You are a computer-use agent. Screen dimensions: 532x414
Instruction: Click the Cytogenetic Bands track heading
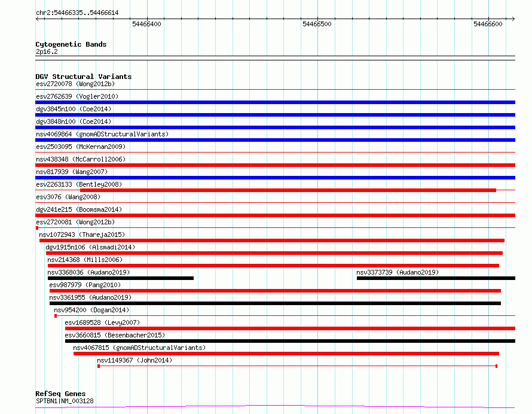coord(71,44)
